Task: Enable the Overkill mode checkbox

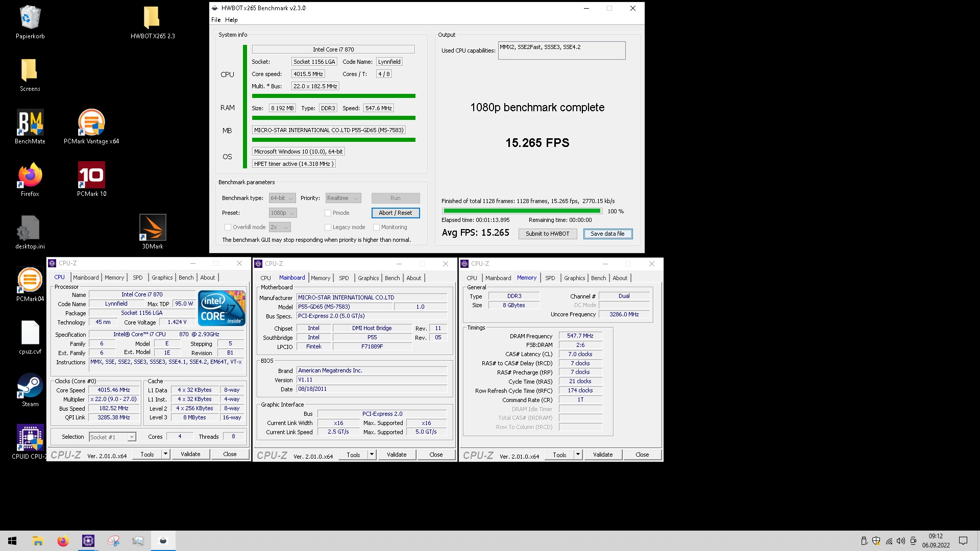Action: coord(228,227)
